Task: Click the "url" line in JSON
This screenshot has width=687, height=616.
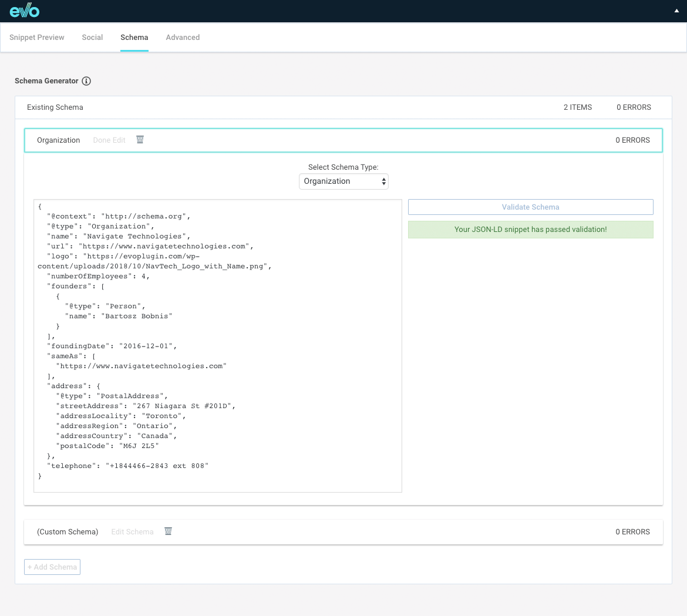Action: [x=150, y=246]
